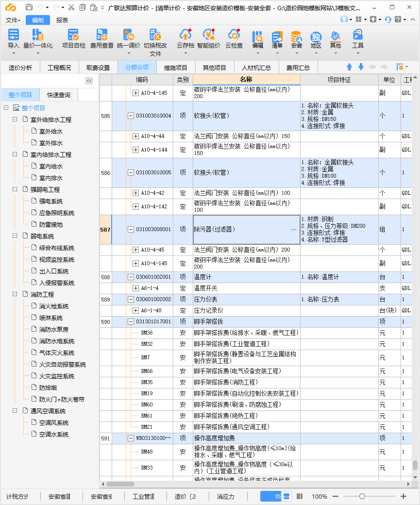The height and width of the screenshot is (505, 420).
Task: Click 切换税改文件 icon
Action: click(x=155, y=39)
